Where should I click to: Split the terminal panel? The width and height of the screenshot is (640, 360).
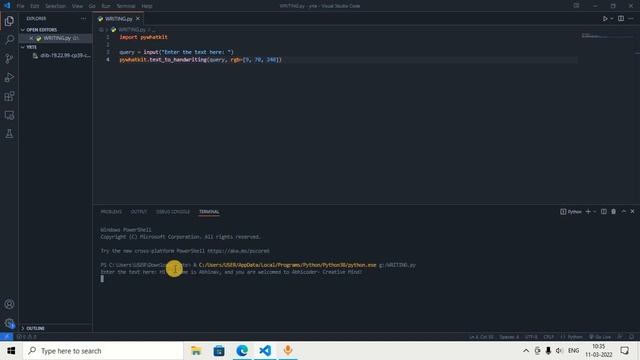click(604, 211)
